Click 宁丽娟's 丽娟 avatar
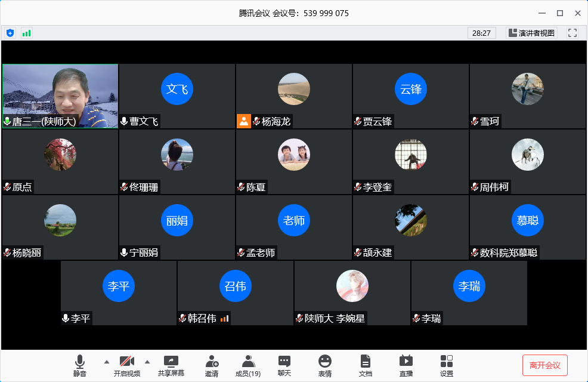588x382 pixels. click(x=177, y=220)
